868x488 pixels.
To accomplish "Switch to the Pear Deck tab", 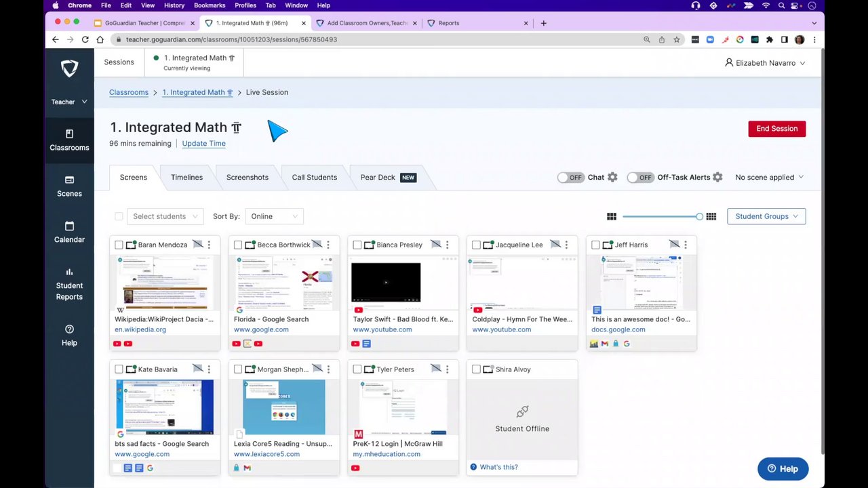I will point(388,178).
